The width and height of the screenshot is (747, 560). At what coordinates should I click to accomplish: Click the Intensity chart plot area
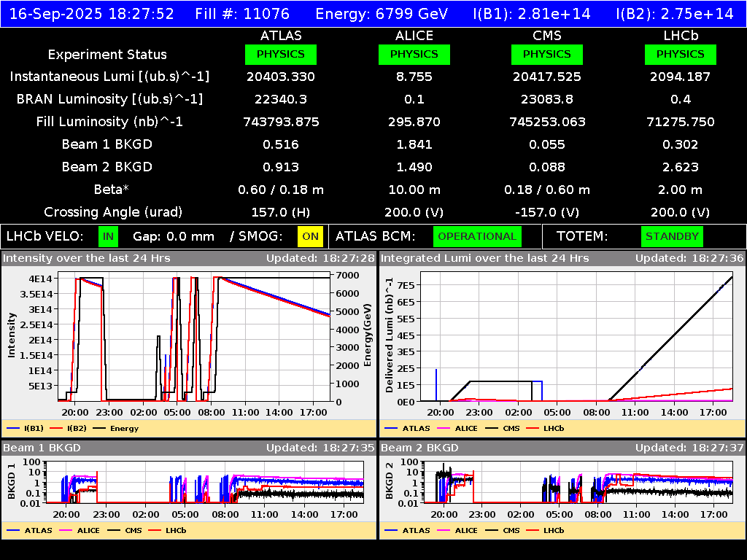[x=194, y=338]
